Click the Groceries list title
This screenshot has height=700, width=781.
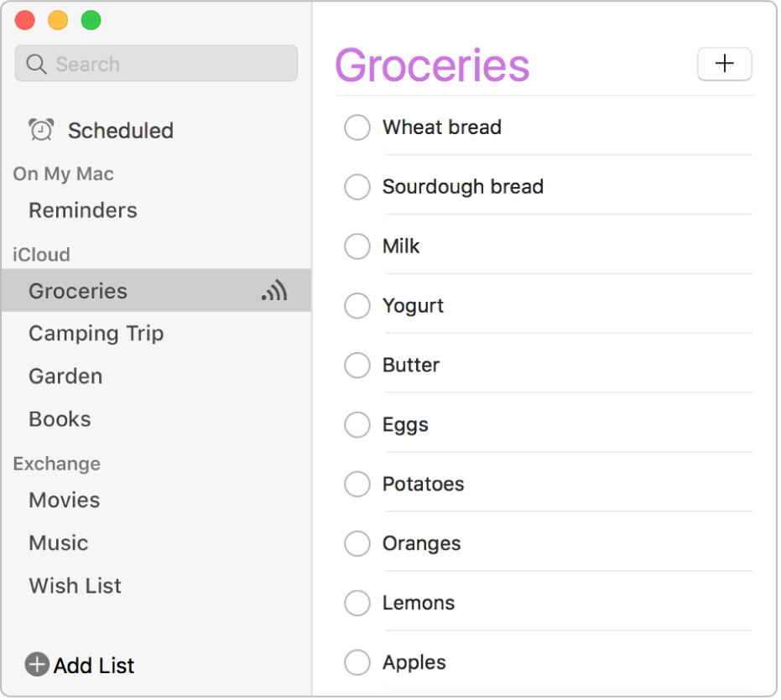(433, 65)
